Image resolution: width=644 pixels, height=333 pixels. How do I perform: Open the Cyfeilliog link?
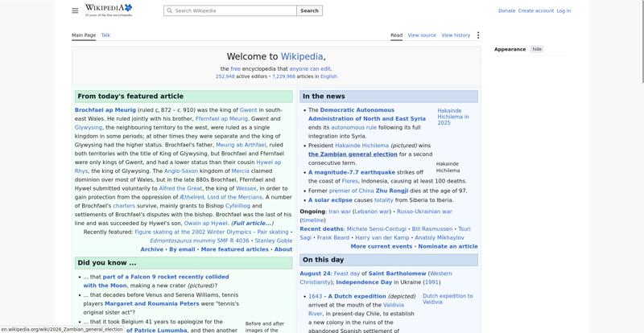(237, 206)
